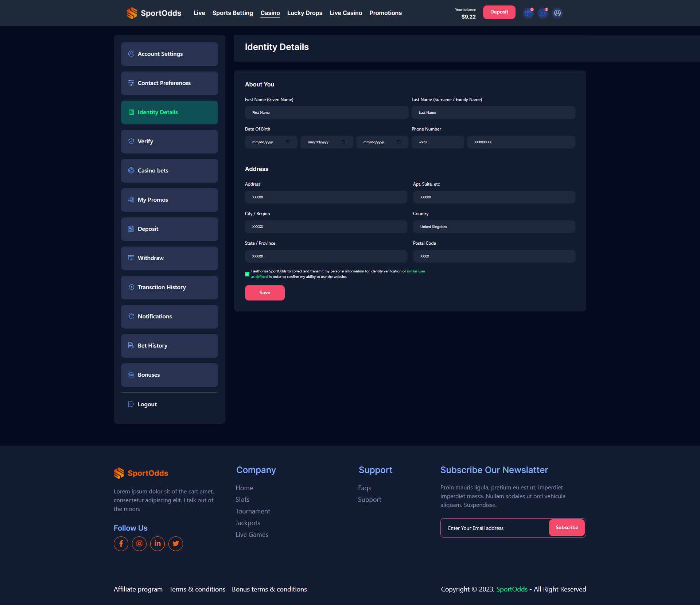Open Promotions in top navigation
Screen dimensions: 700x605
tap(385, 13)
